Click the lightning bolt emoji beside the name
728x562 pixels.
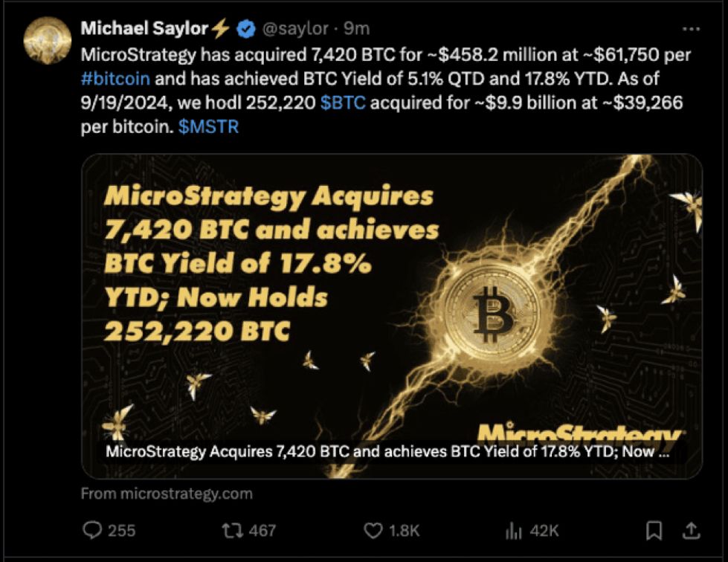point(222,29)
